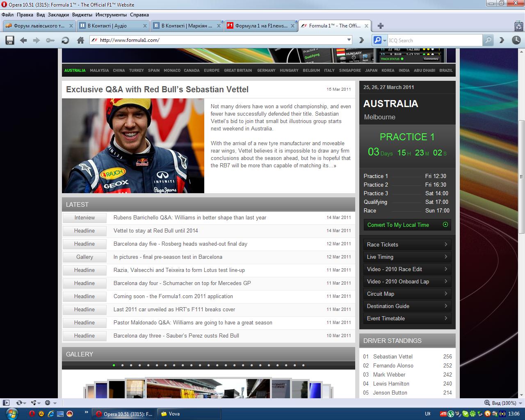Open the Справка menu
Screen dimensions: 525x420
tap(139, 15)
